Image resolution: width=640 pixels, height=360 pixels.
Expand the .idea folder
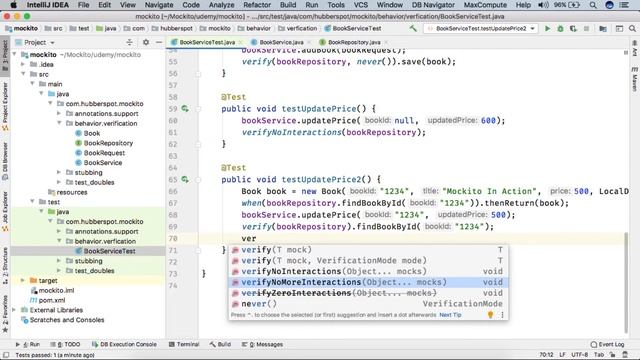coord(24,64)
